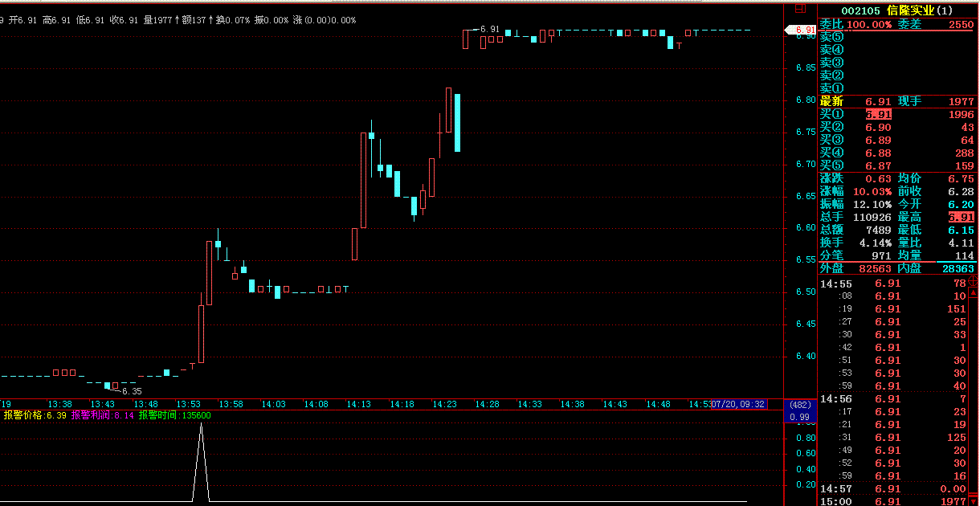Click the 换手 turnover rate 4.14%
980x506 pixels.
[875, 243]
